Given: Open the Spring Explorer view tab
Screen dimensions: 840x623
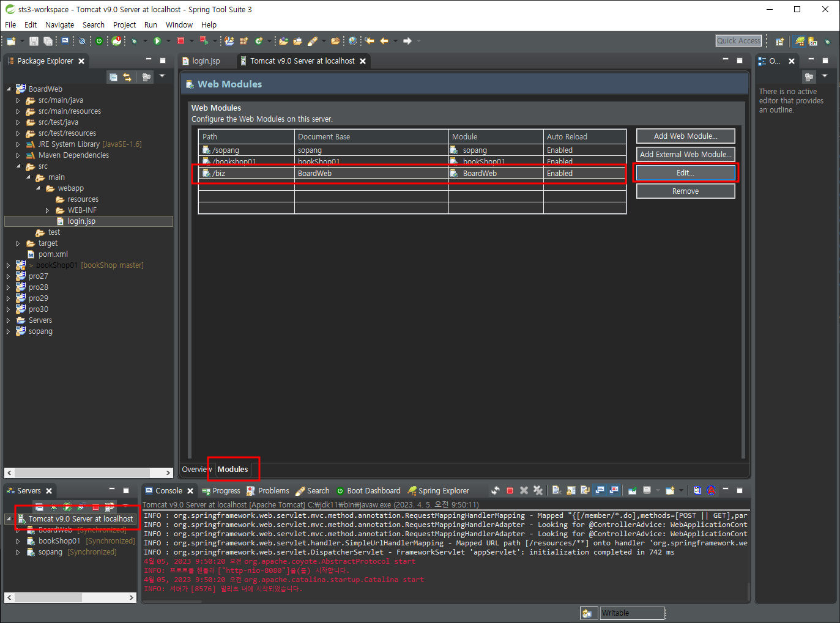Looking at the screenshot, I should [x=438, y=491].
